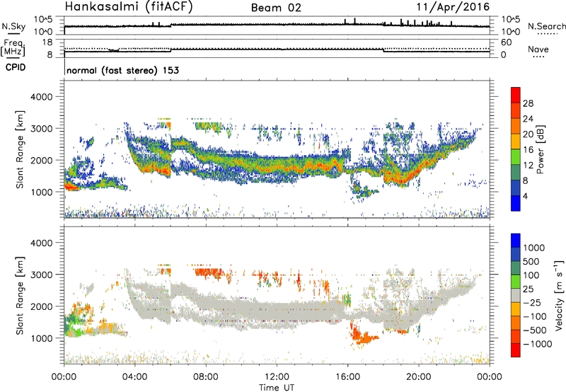566x392 pixels.
Task: Click the red power patch at 00:00
Action: pyautogui.click(x=71, y=186)
